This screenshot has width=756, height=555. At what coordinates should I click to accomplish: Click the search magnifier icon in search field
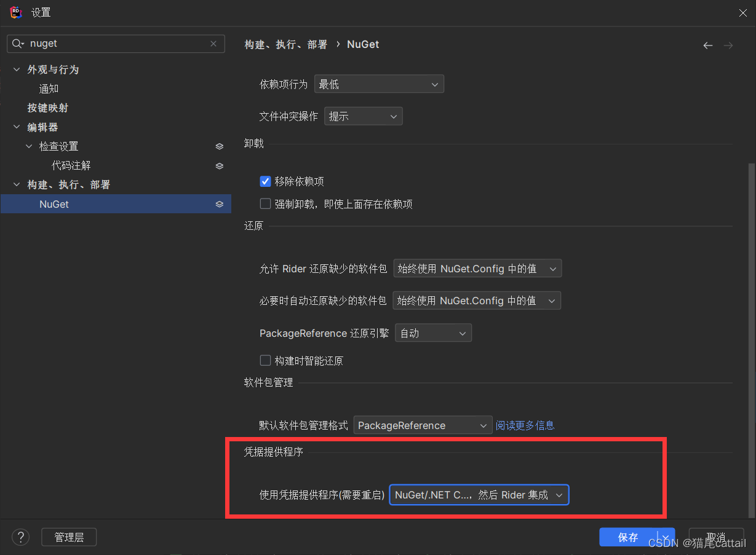pyautogui.click(x=18, y=44)
